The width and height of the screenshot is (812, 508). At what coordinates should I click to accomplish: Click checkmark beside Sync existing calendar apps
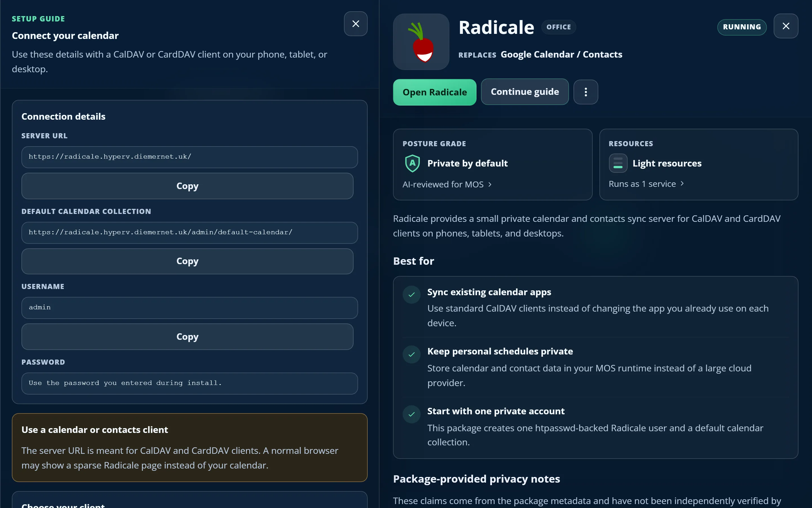coord(411,295)
